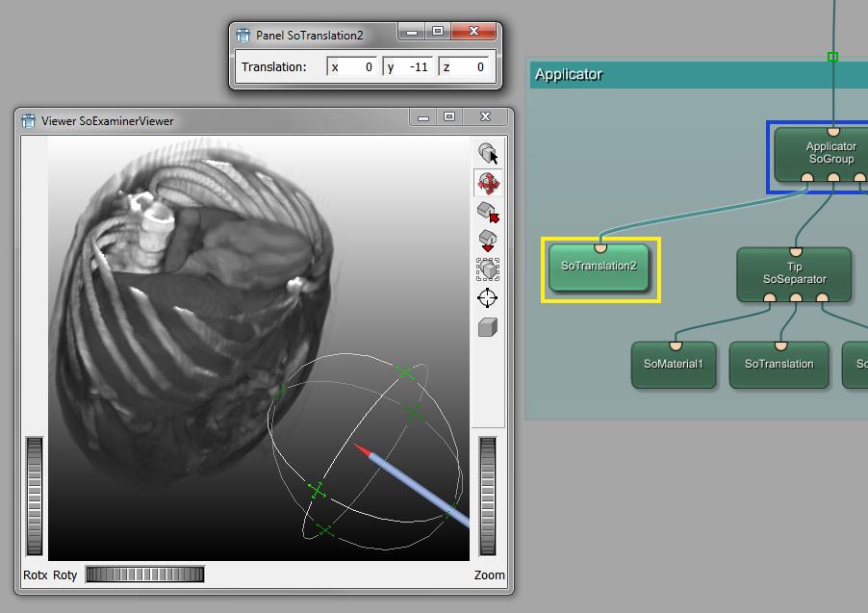
Task: Click the Zoom thumbwheel on viewer right
Action: click(x=488, y=496)
